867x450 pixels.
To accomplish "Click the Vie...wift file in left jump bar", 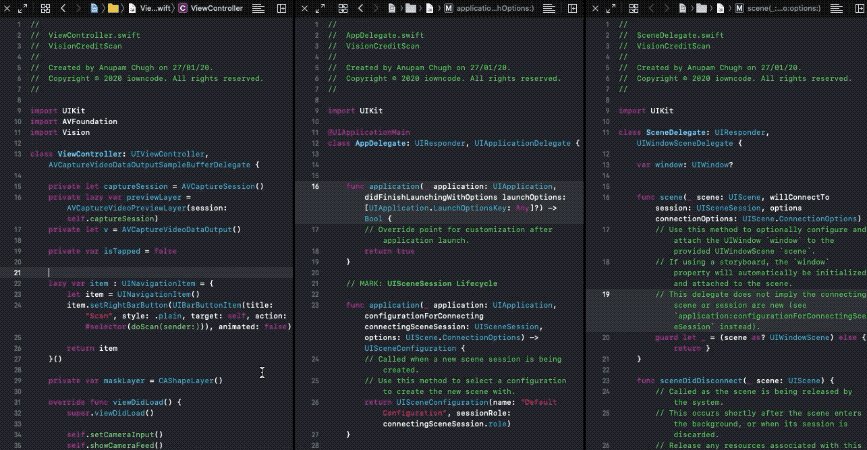I will (153, 7).
